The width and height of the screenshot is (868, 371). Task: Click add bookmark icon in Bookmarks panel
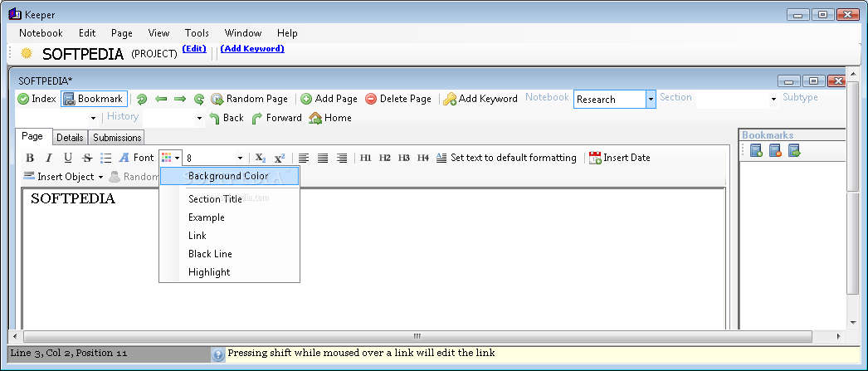[756, 150]
